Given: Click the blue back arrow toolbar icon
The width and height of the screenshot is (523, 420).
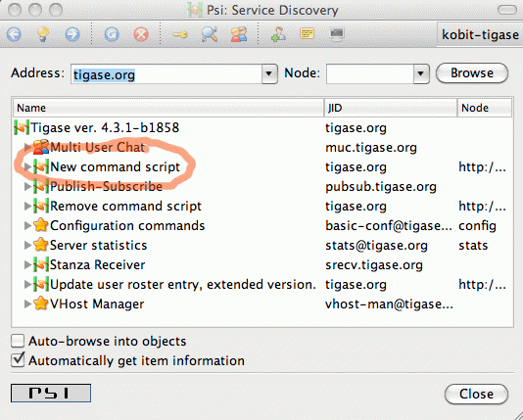Looking at the screenshot, I should click(x=14, y=34).
